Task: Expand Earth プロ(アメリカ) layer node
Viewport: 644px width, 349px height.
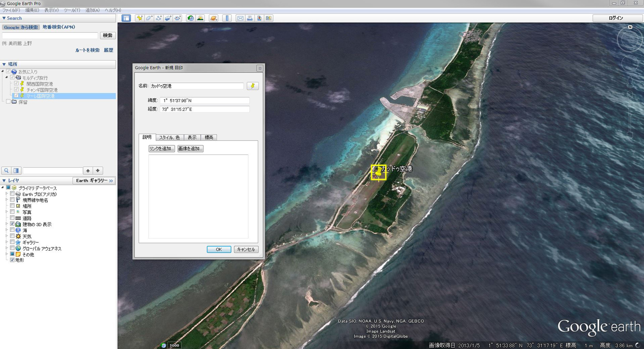Action: pos(6,194)
